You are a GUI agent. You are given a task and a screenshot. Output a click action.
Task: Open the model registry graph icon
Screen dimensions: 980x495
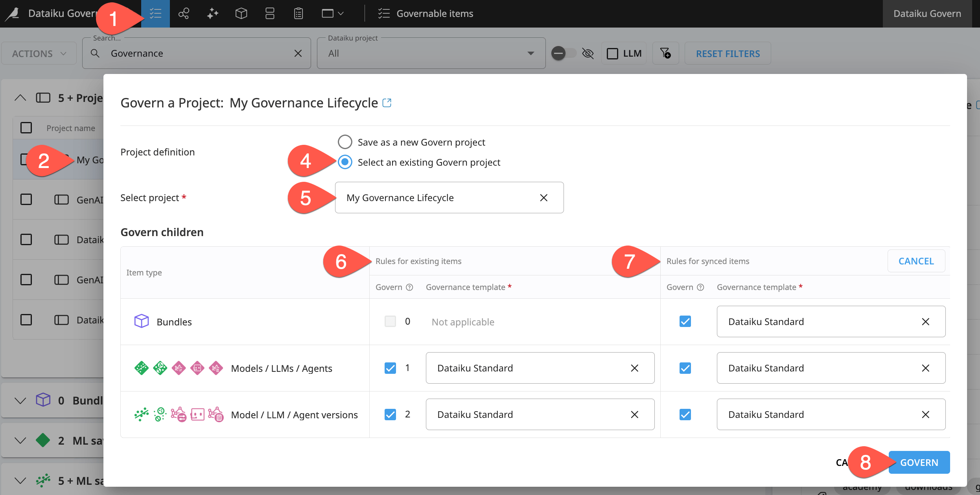click(x=184, y=14)
